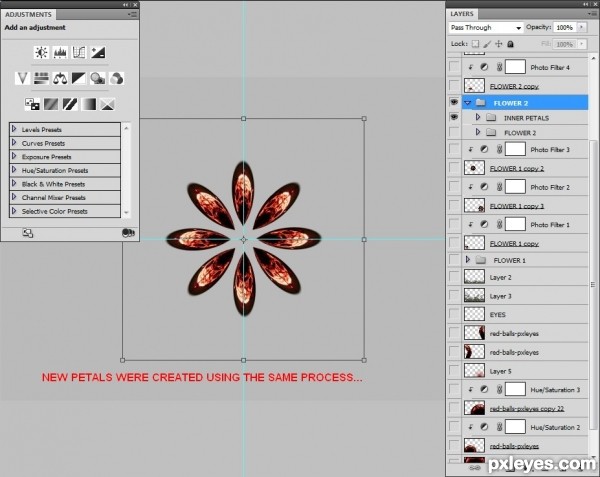Hide the FLOWER 2 group layer
Viewport: 600px width, 477px height.
[454, 103]
